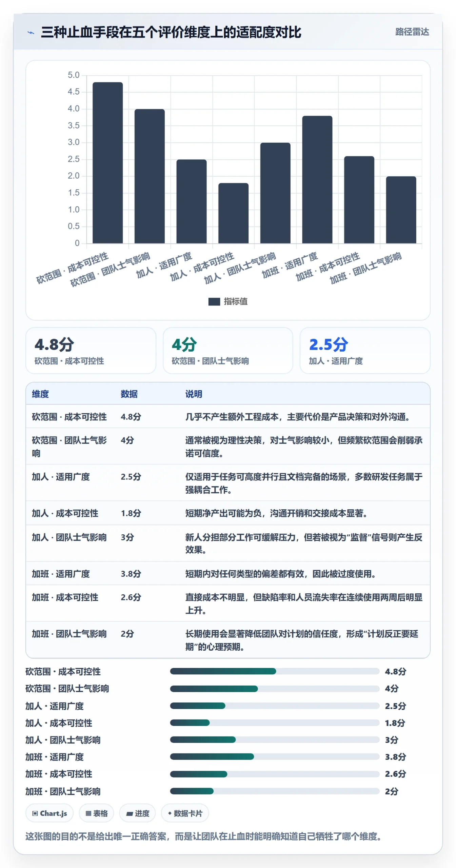Image resolution: width=456 pixels, height=868 pixels.
Task: Click the 加人·团队士气影响 progress bar
Action: click(275, 740)
